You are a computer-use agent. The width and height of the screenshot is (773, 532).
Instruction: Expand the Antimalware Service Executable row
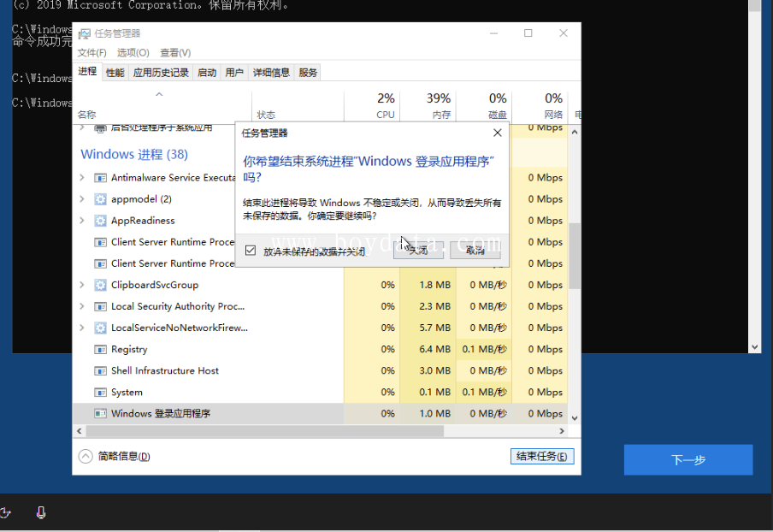(x=82, y=178)
